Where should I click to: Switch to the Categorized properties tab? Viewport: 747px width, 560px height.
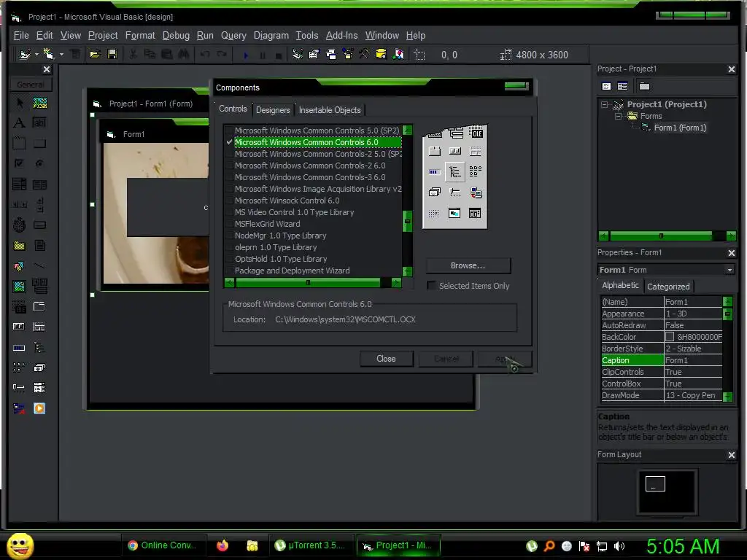(x=668, y=287)
